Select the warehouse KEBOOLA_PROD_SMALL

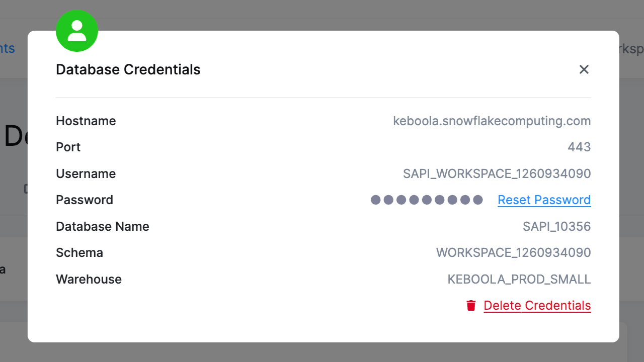519,279
